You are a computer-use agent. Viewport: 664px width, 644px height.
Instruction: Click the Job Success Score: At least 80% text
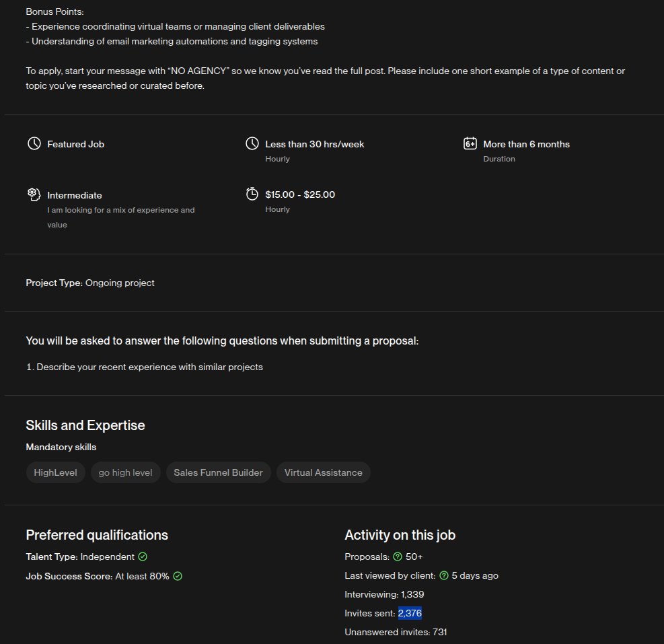[98, 576]
